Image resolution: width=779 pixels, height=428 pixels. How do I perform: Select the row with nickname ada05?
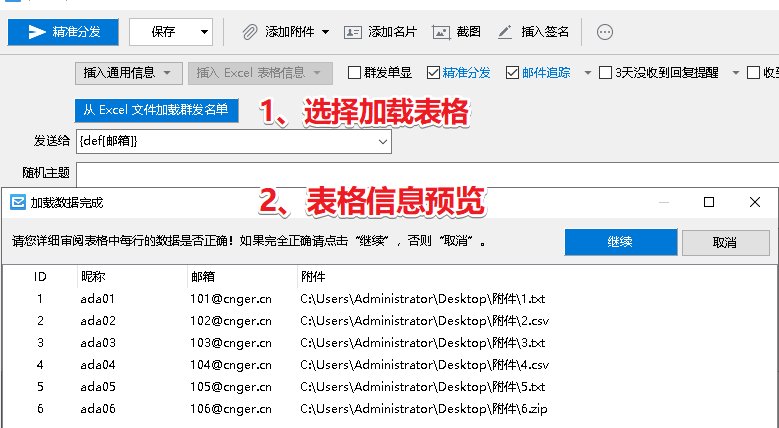point(390,386)
